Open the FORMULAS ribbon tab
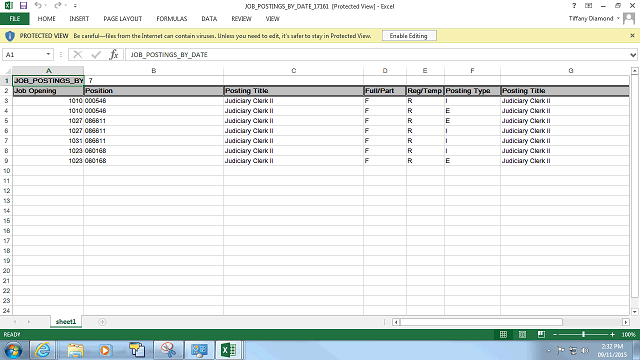This screenshot has width=640, height=360. [171, 19]
